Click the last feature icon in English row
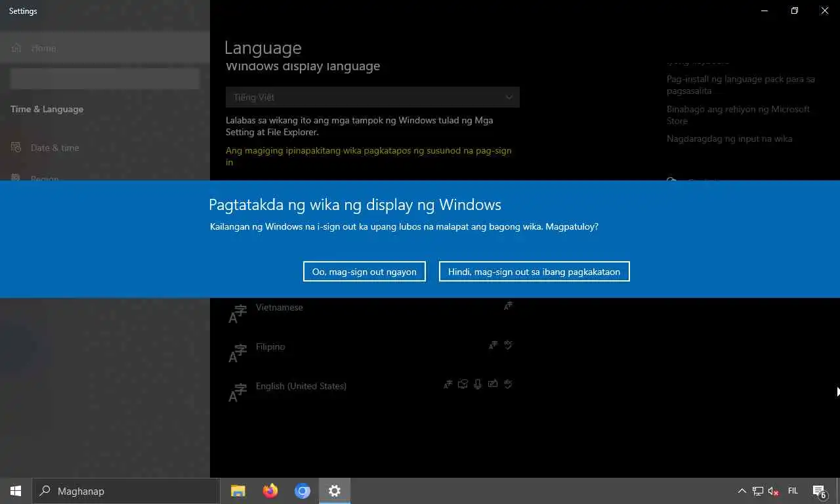 (508, 385)
